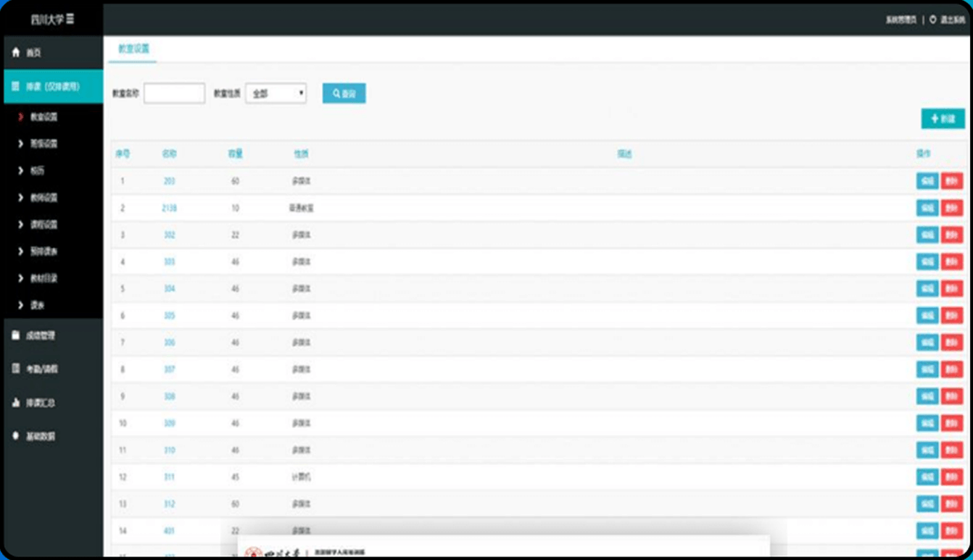Image resolution: width=973 pixels, height=560 pixels.
Task: Open the 历 submenu item in the sidebar
Action: (37, 171)
